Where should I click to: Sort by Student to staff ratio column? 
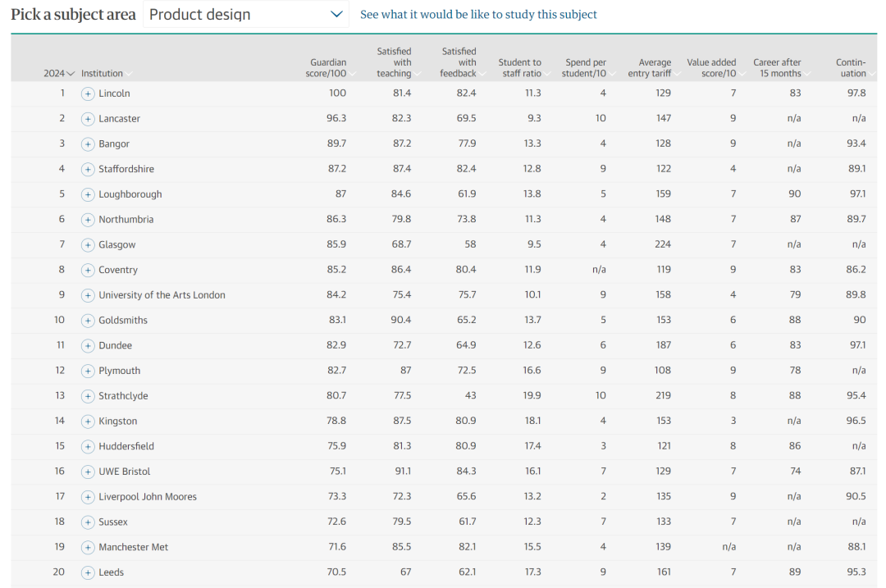pos(523,68)
